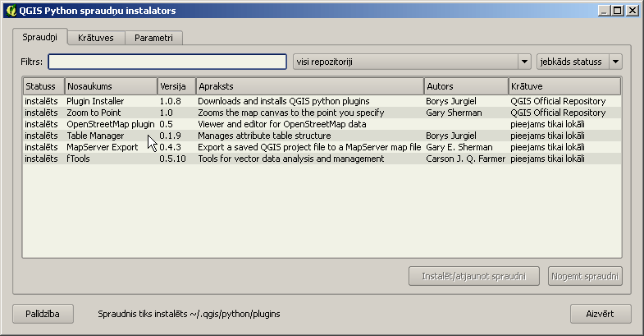Open help with the Palīdzība button
The height and width of the screenshot is (336, 644).
(43, 314)
